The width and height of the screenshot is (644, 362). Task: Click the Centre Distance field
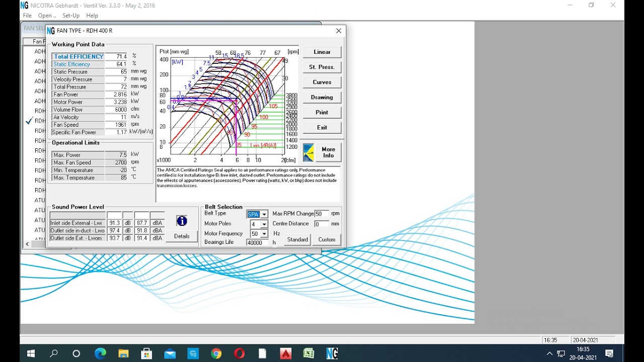(x=321, y=224)
